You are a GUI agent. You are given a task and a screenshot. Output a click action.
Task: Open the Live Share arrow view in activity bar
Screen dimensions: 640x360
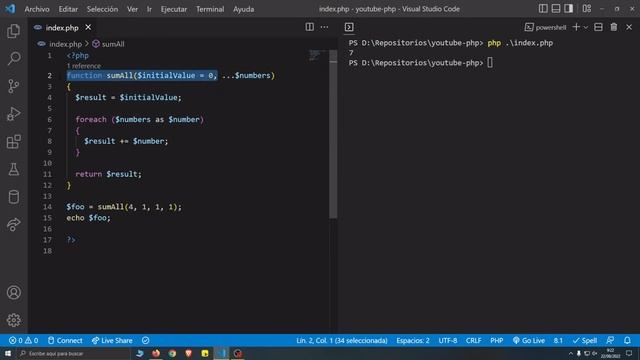point(13,224)
